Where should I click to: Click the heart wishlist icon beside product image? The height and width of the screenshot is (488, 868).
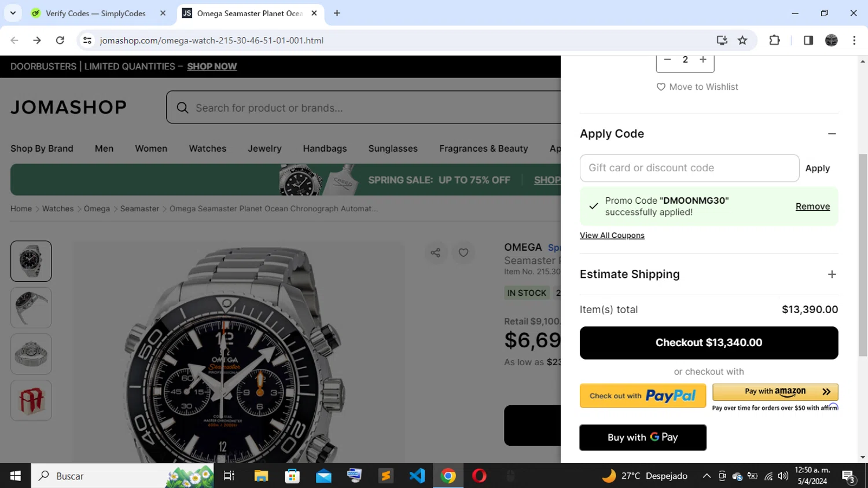[x=464, y=252]
